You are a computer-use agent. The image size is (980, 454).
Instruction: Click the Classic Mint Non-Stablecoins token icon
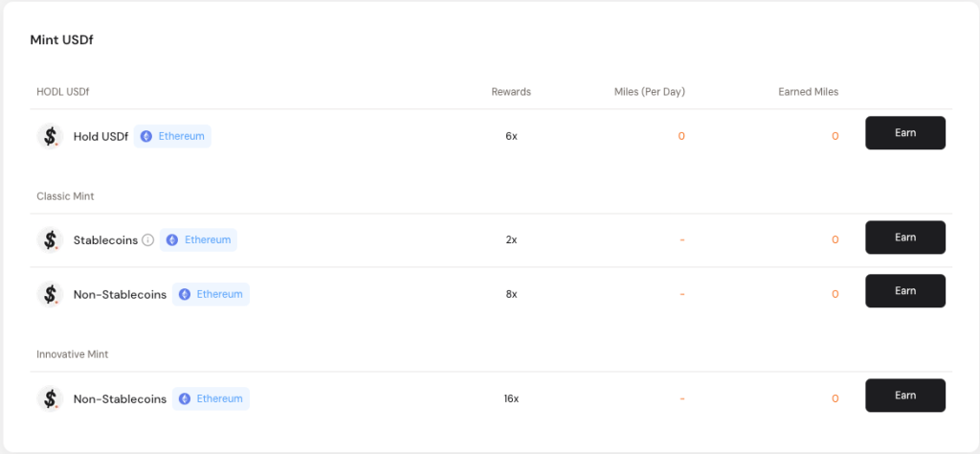tap(50, 294)
